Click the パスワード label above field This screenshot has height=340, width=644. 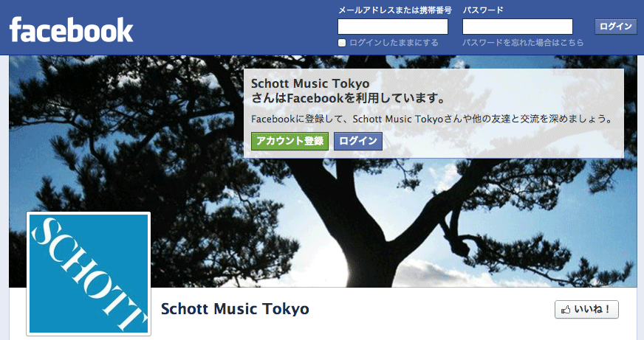[x=483, y=10]
